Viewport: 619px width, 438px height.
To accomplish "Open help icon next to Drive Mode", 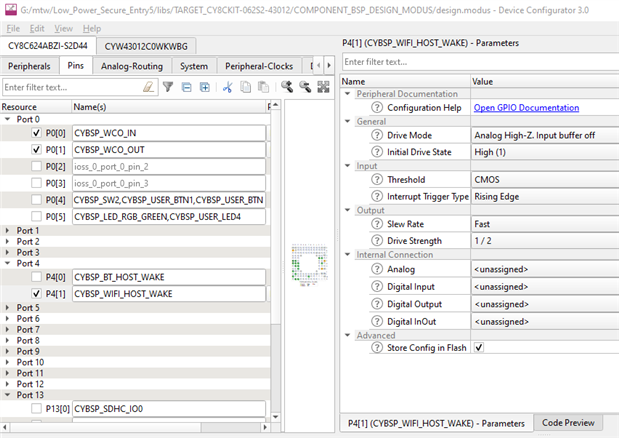I will pyautogui.click(x=377, y=135).
